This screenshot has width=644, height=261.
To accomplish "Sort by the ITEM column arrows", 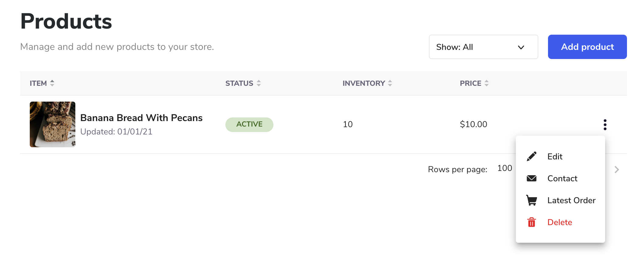I will (52, 83).
